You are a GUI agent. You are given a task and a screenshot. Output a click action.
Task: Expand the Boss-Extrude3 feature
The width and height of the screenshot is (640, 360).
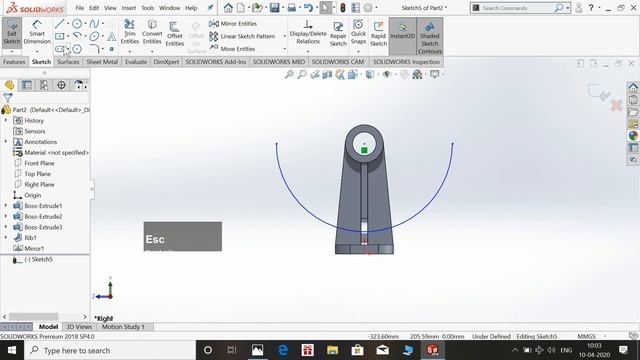point(6,227)
